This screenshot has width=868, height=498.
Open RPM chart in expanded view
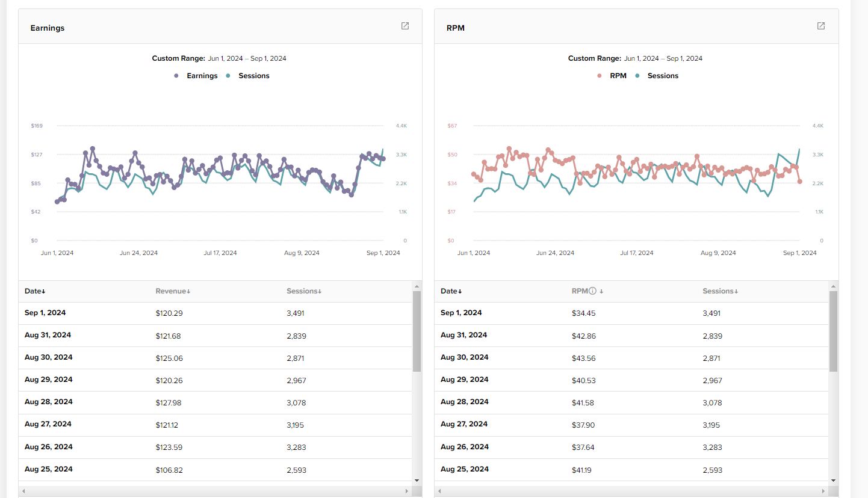(x=821, y=26)
